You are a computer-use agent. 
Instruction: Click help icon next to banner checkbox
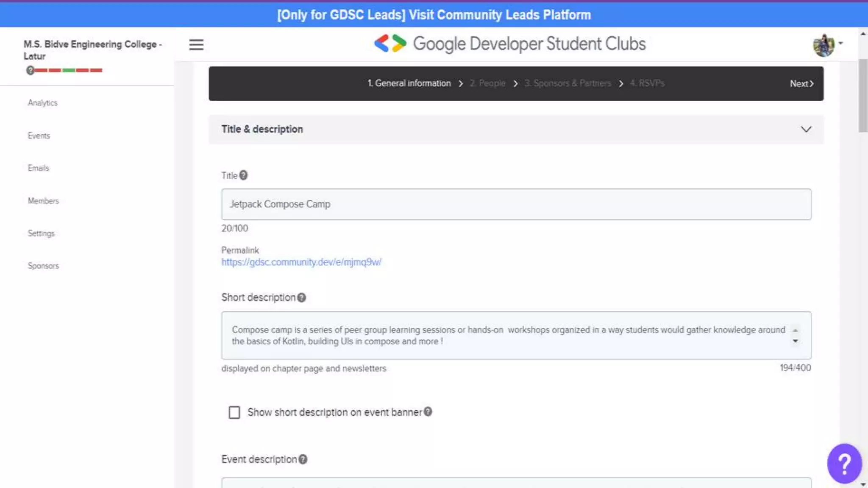(428, 412)
